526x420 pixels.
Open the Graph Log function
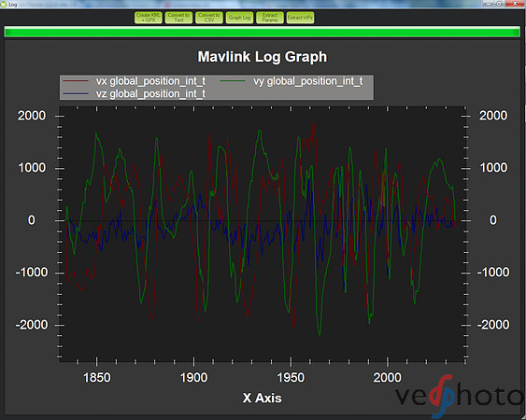[x=239, y=18]
